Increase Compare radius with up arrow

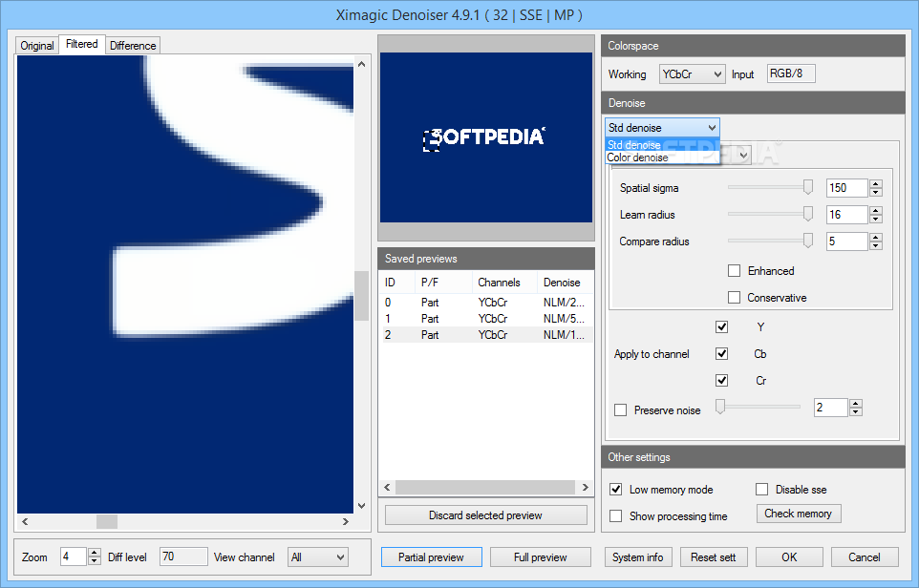point(876,237)
